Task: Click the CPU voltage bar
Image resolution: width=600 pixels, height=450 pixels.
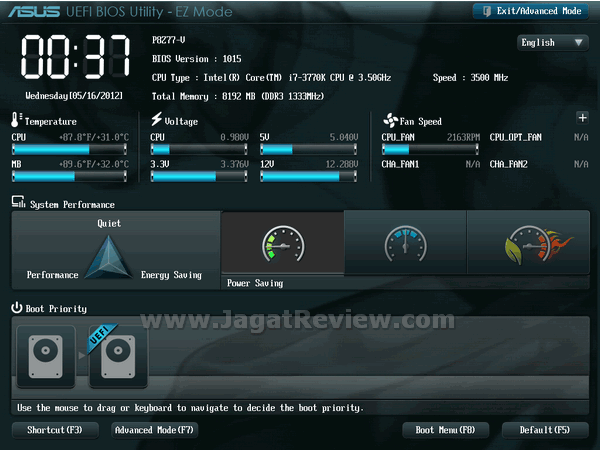Action: click(199, 149)
